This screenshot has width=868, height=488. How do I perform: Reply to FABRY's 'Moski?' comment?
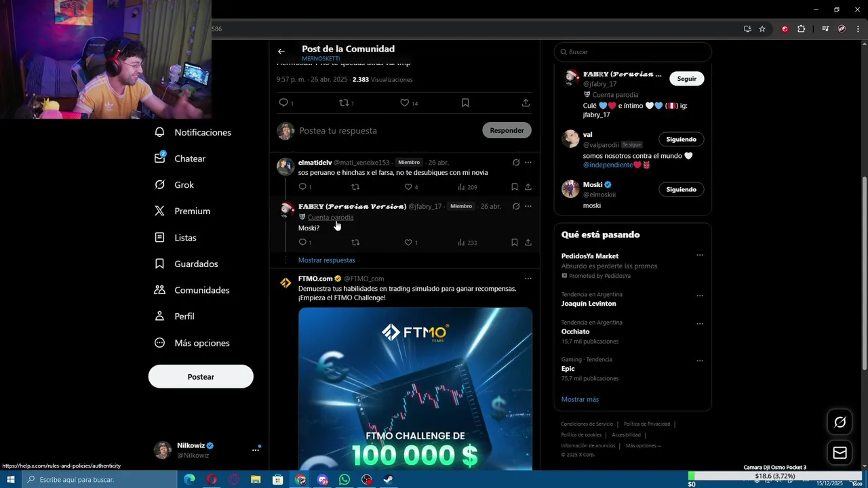[x=302, y=243]
